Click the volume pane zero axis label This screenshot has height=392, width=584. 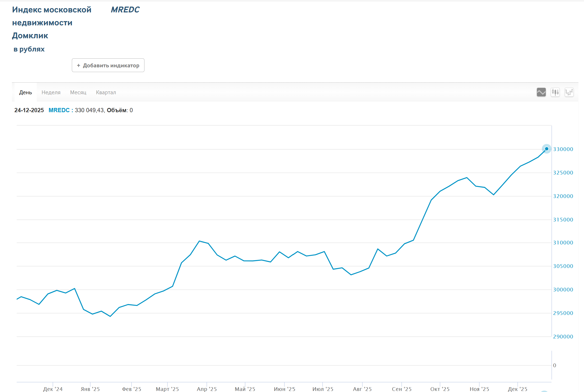(x=554, y=365)
